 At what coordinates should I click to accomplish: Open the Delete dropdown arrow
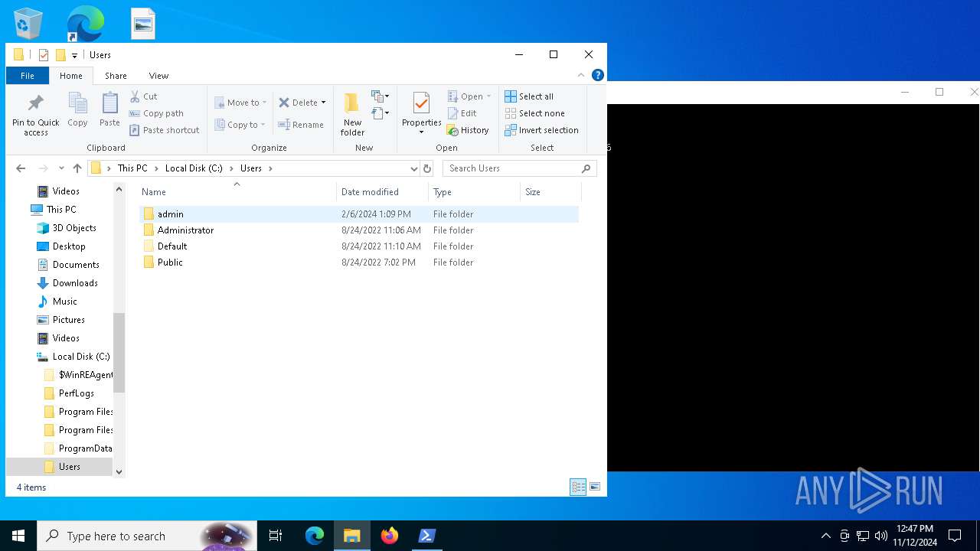[323, 103]
